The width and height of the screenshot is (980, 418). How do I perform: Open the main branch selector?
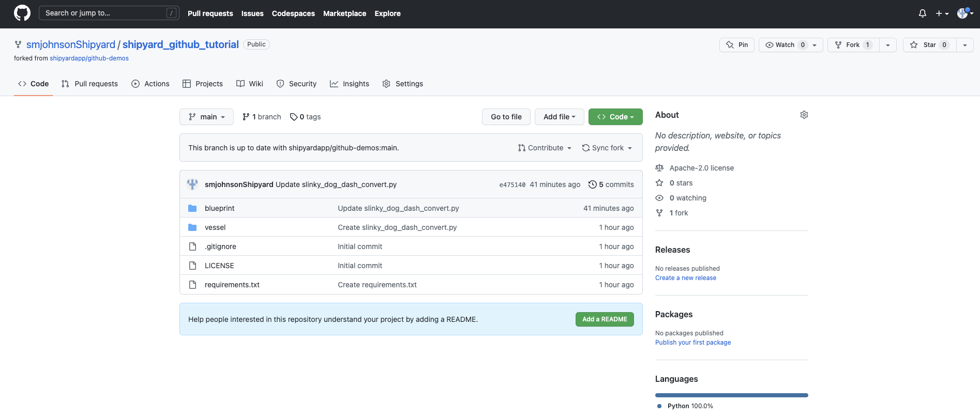click(206, 117)
